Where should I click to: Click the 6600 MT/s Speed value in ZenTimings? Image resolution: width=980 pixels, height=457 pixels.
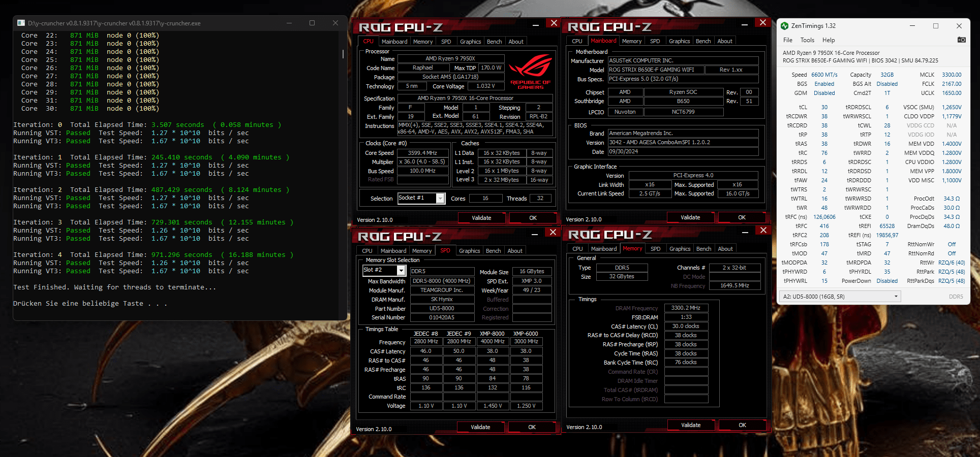(x=824, y=75)
